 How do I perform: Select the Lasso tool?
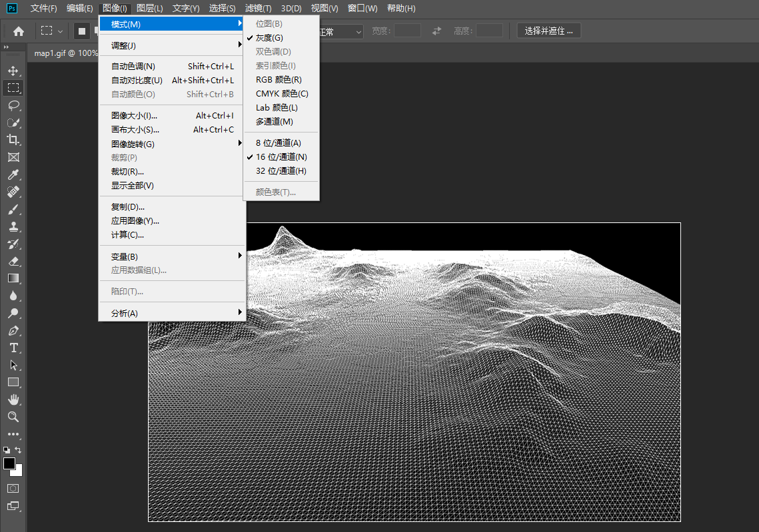pos(13,105)
